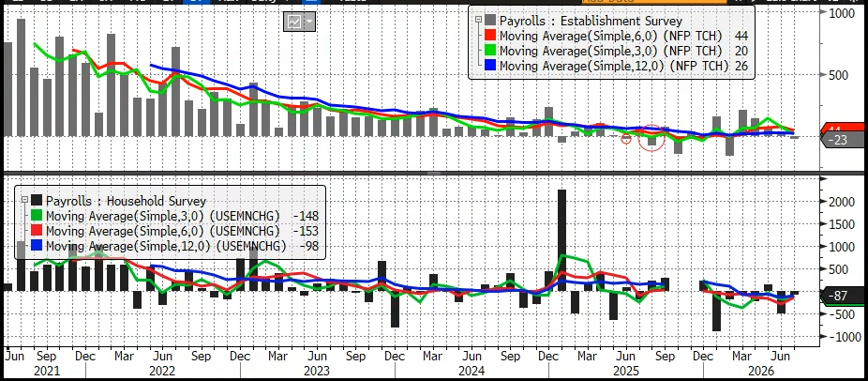Select 'Moving Average(Simple,12,0) (NFP TCH)' legend entry
This screenshot has width=868, height=381.
click(x=614, y=66)
